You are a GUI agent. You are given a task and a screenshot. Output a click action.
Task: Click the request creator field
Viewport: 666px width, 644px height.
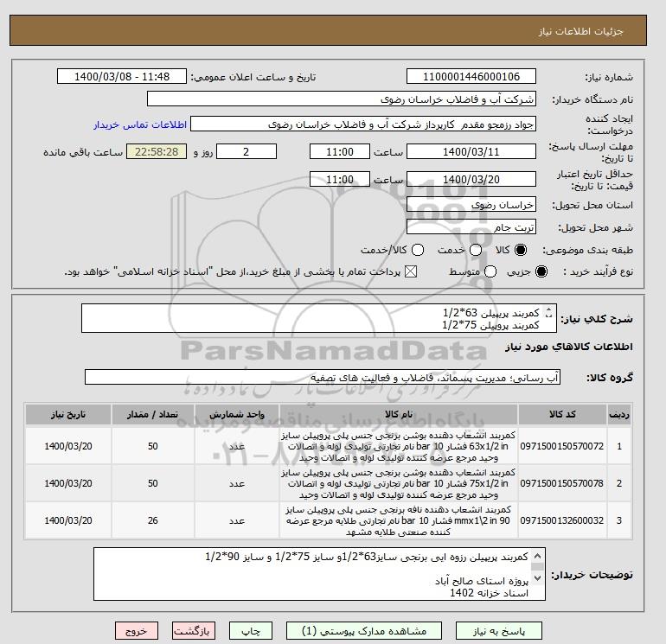363,124
